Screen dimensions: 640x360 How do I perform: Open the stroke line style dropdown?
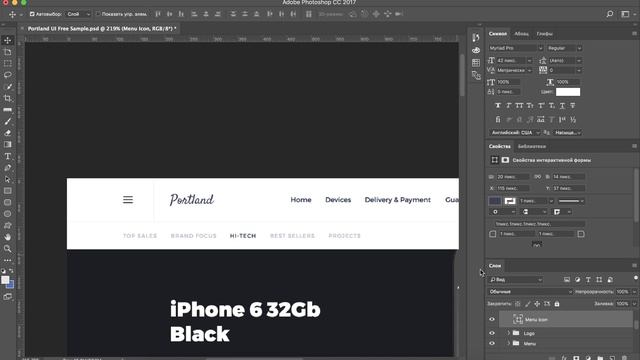(x=571, y=201)
